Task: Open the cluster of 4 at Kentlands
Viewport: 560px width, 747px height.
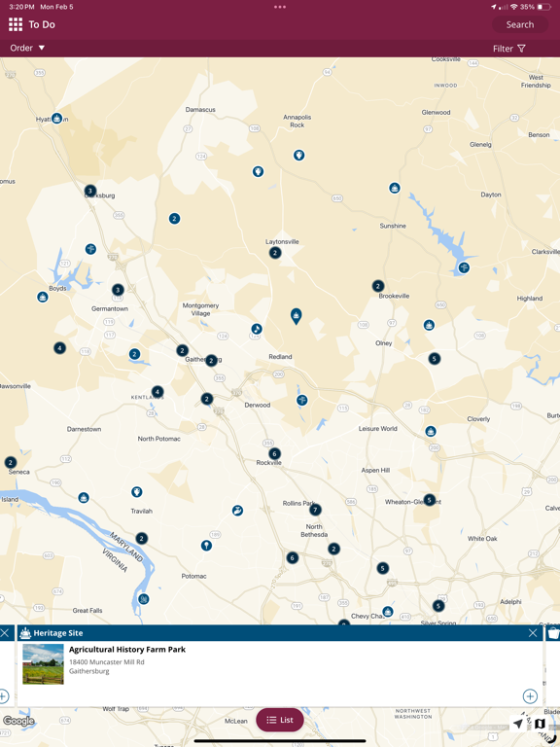Action: coord(157,392)
